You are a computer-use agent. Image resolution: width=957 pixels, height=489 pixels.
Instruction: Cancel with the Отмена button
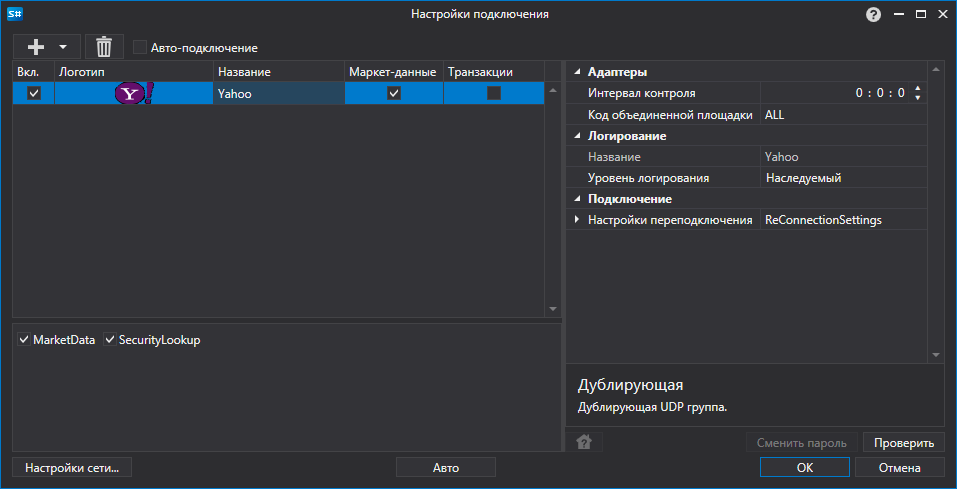click(x=900, y=468)
